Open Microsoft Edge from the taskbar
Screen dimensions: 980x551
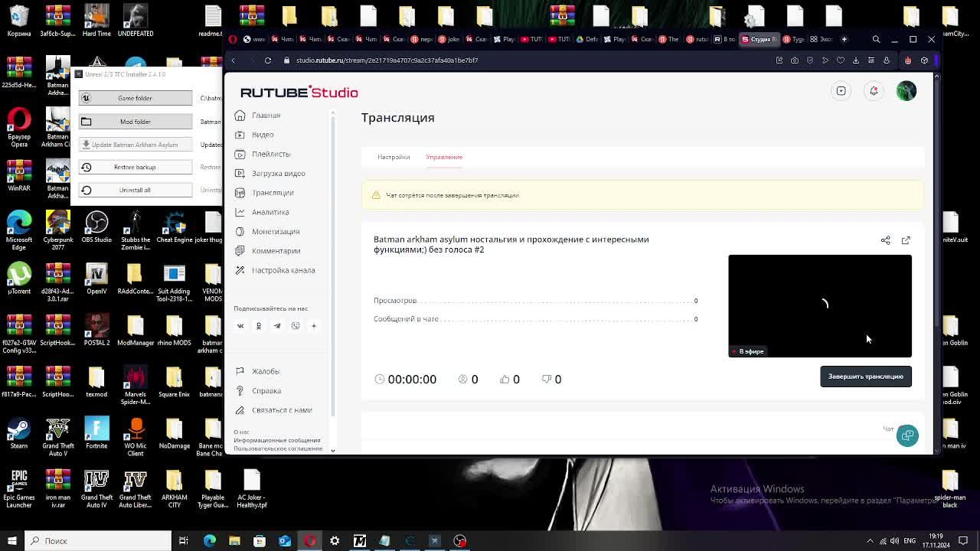(x=209, y=541)
